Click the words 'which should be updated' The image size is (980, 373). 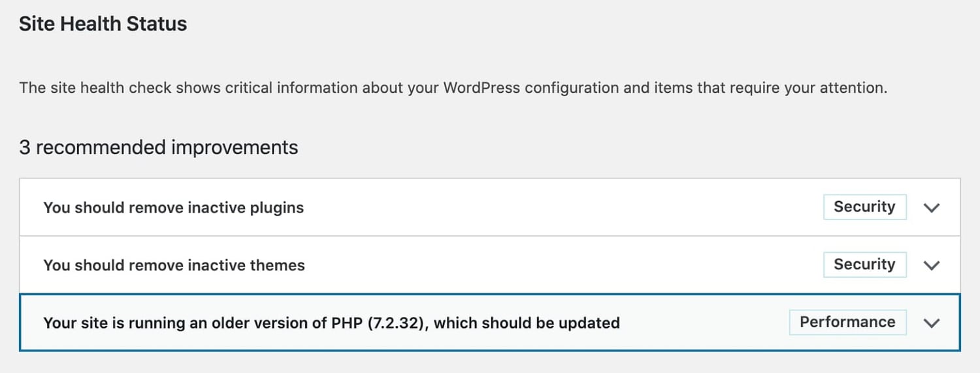tap(527, 323)
